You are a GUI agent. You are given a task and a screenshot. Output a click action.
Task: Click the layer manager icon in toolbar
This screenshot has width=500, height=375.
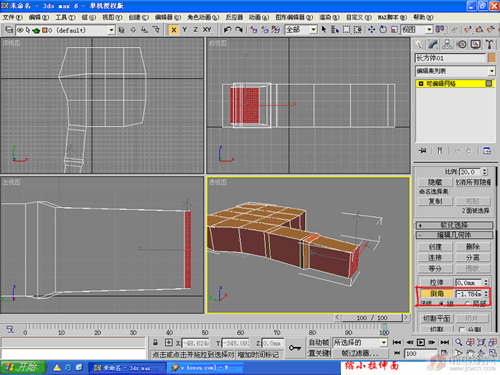(x=9, y=30)
